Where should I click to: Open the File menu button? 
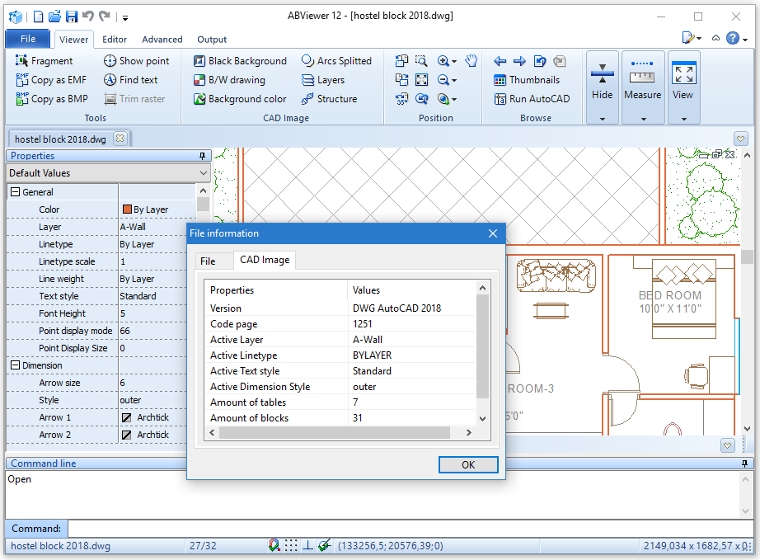coord(27,39)
